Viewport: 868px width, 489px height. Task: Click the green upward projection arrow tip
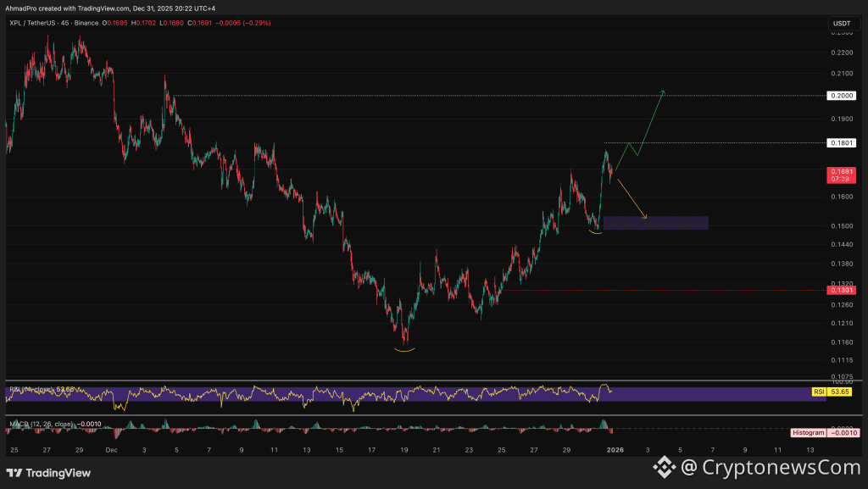click(x=663, y=91)
